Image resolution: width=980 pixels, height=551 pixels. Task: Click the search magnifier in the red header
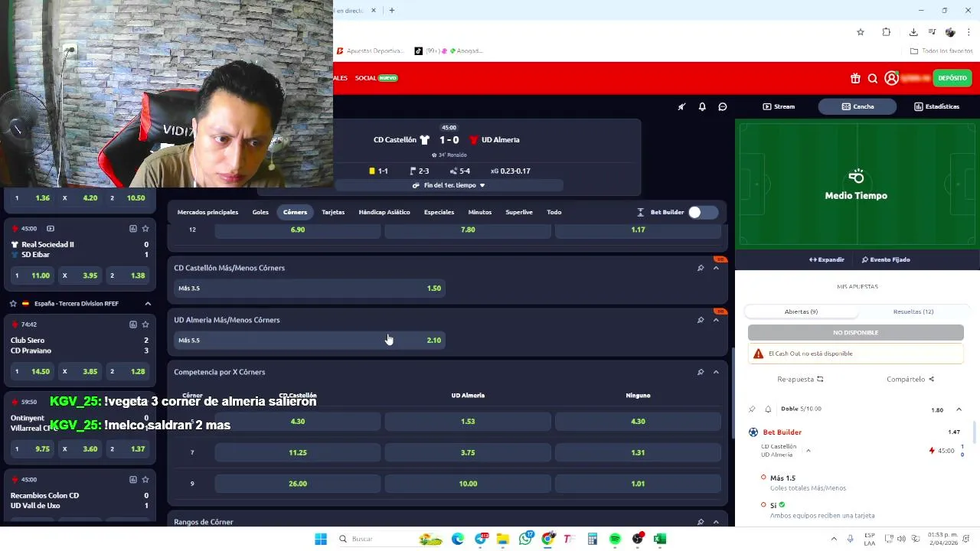point(873,78)
